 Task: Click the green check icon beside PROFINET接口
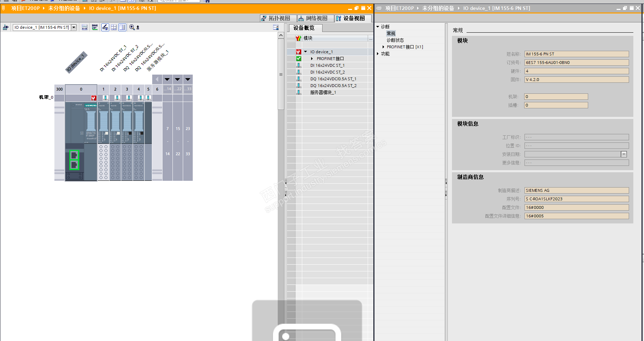299,59
